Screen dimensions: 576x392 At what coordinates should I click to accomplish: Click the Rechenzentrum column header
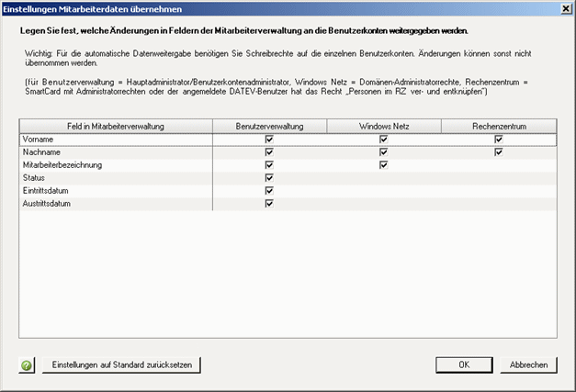click(499, 127)
